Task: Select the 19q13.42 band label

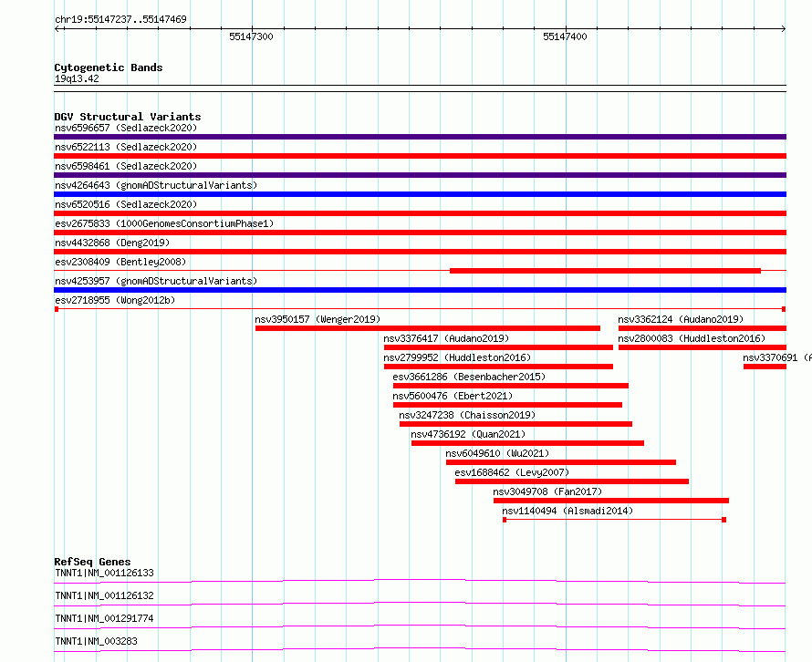Action: (x=77, y=78)
